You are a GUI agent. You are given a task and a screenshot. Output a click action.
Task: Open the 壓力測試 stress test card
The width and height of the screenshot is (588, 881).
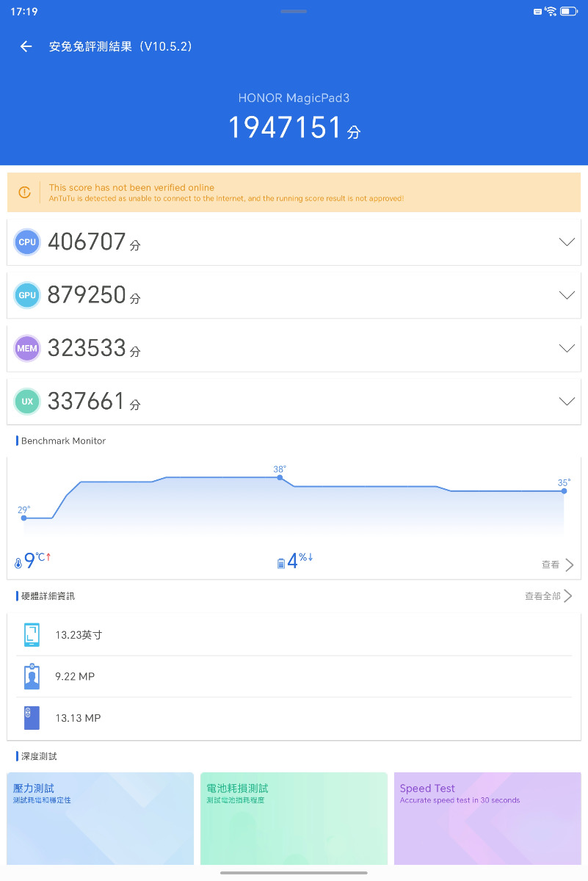click(101, 818)
